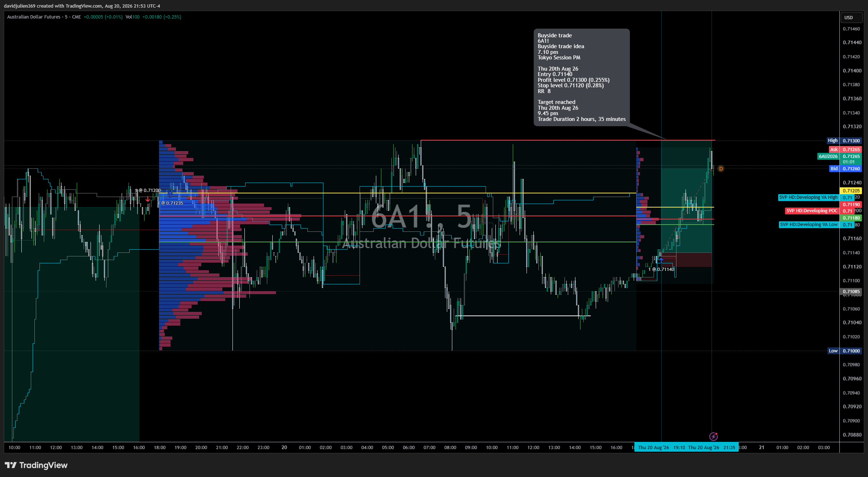Click the Bid 0.71260 price label
868x477 pixels.
(x=845, y=169)
